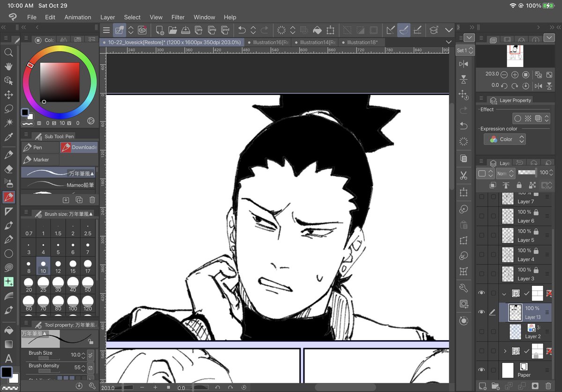Switch to the Illustration16 tab
The image size is (562, 392).
tap(268, 42)
